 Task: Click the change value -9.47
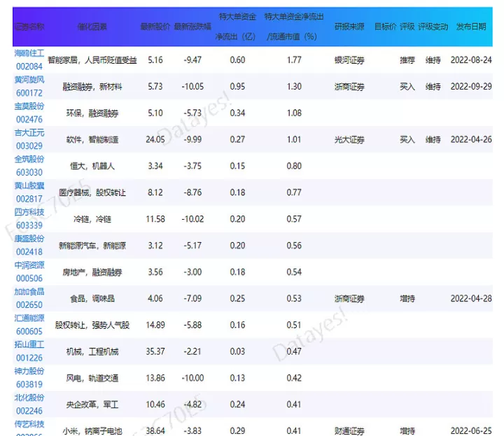tap(192, 60)
